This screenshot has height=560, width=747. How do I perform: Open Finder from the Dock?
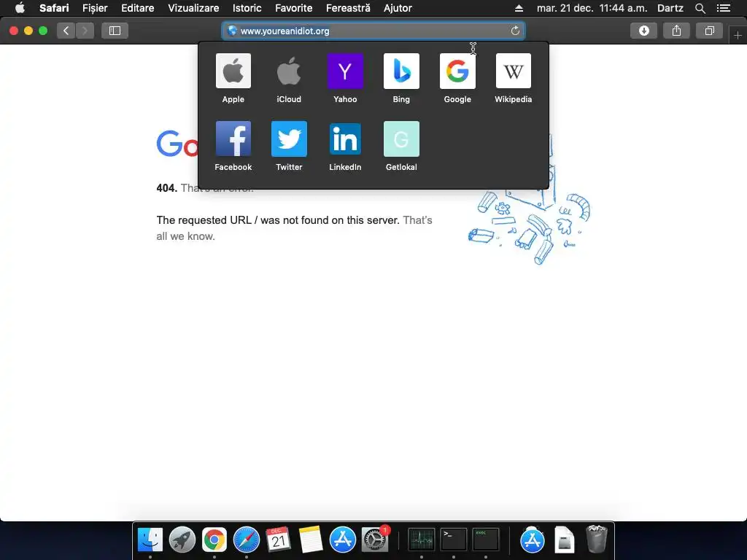[x=150, y=540]
